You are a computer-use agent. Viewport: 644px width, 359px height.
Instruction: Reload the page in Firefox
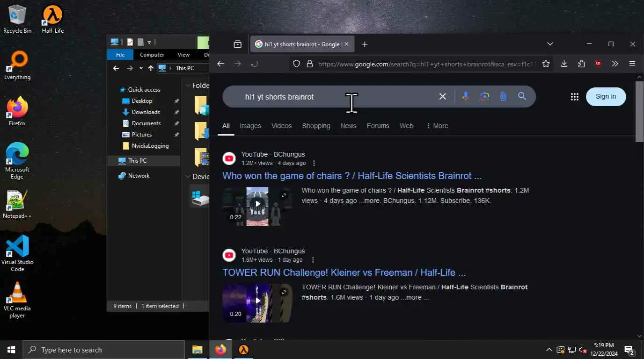pyautogui.click(x=254, y=64)
